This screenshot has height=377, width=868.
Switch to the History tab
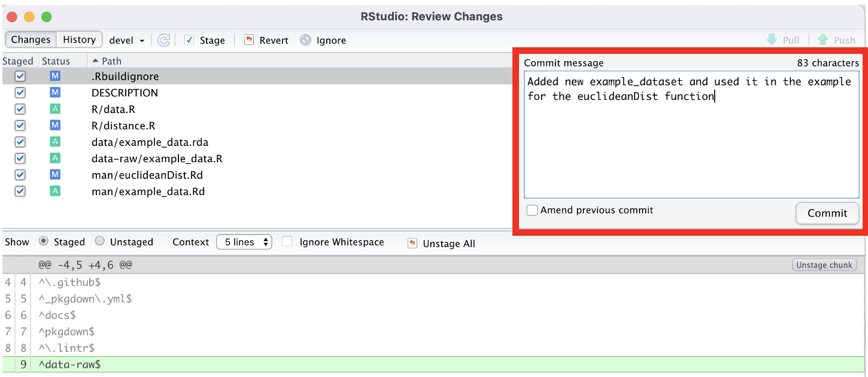coord(79,39)
